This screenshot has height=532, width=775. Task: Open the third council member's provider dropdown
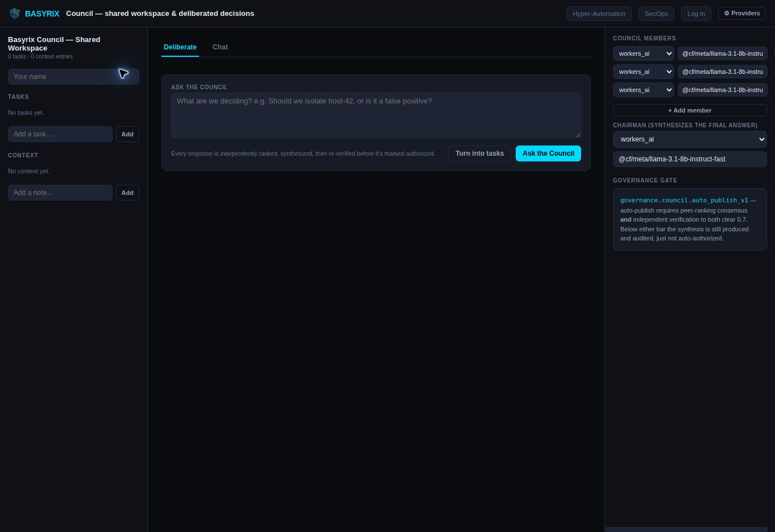644,90
